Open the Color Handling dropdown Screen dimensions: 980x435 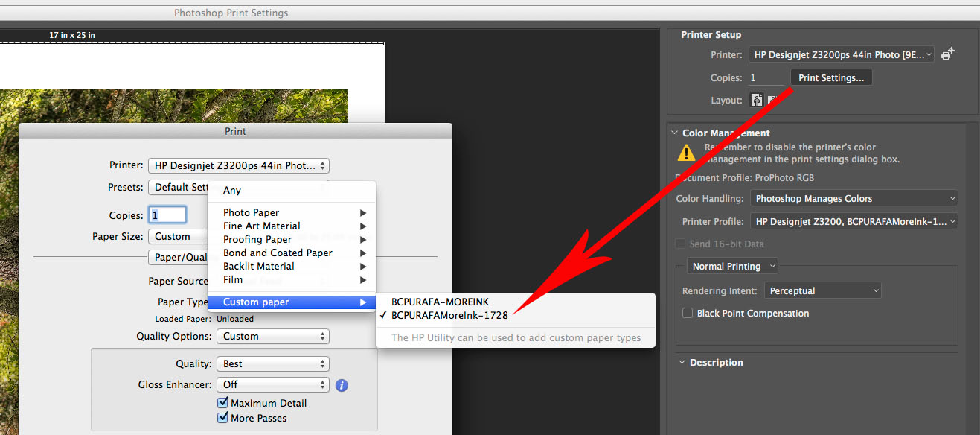[854, 199]
